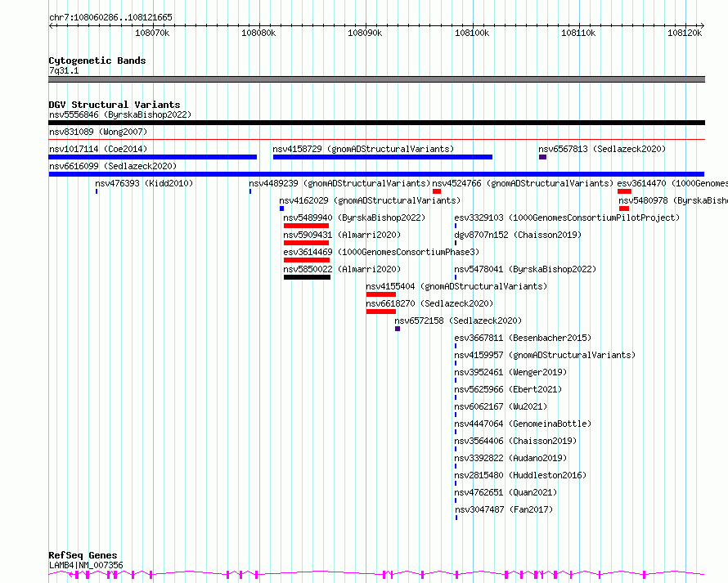Click nsv6062167 (Wu2021) label

tap(501, 406)
